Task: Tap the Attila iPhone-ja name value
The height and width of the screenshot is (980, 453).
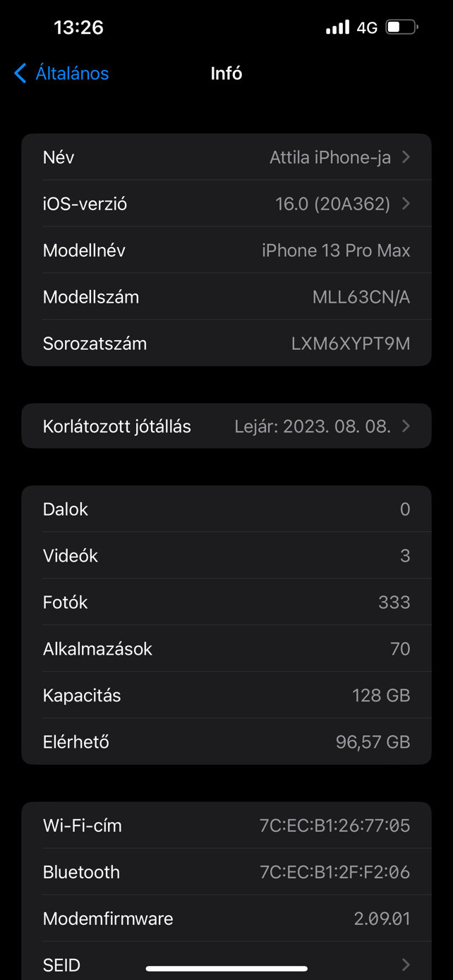Action: 330,157
